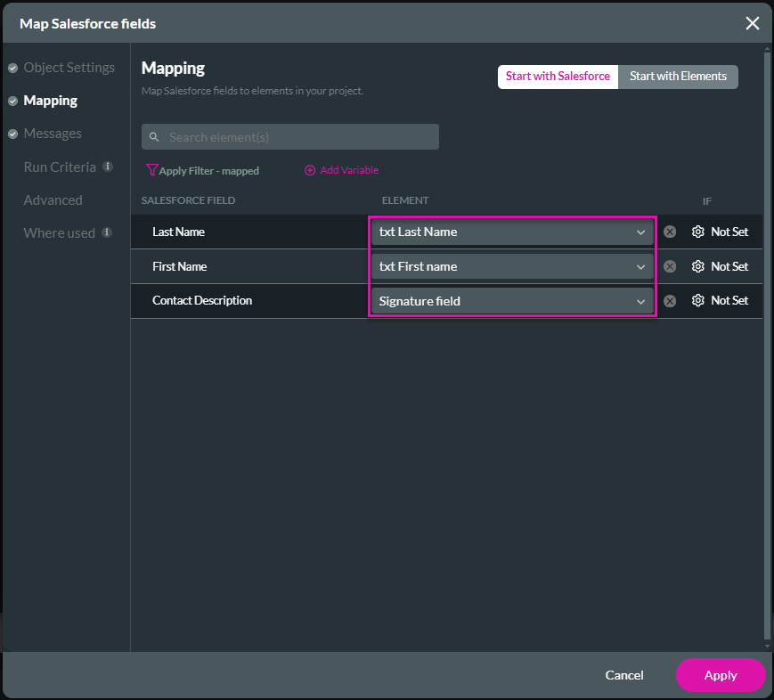This screenshot has height=700, width=774.
Task: Switch mapping mode to Start with Elements
Action: point(678,77)
